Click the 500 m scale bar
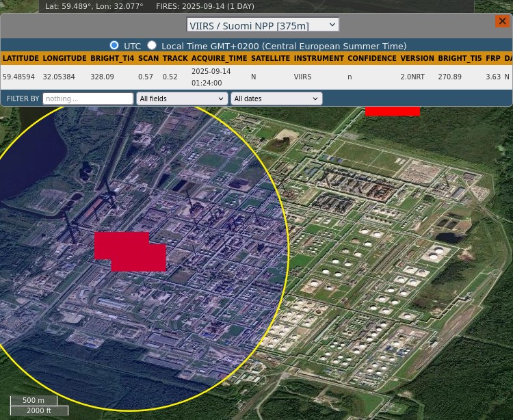Screen dimensions: 513x420 point(34,400)
